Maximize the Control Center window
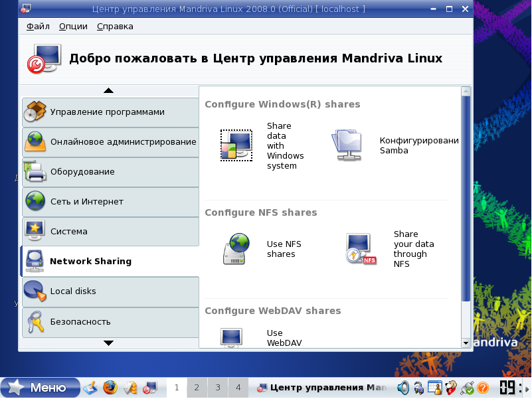Image resolution: width=532 pixels, height=399 pixels. pyautogui.click(x=449, y=9)
